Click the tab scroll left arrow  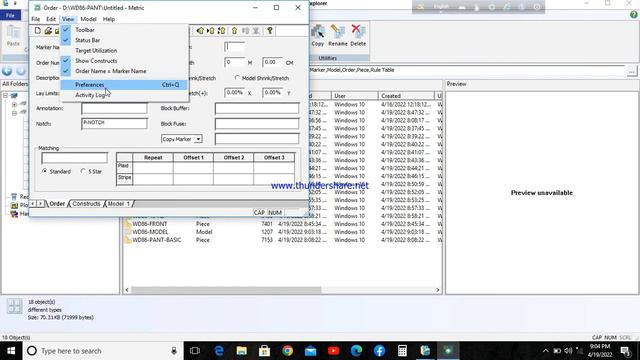tap(33, 203)
